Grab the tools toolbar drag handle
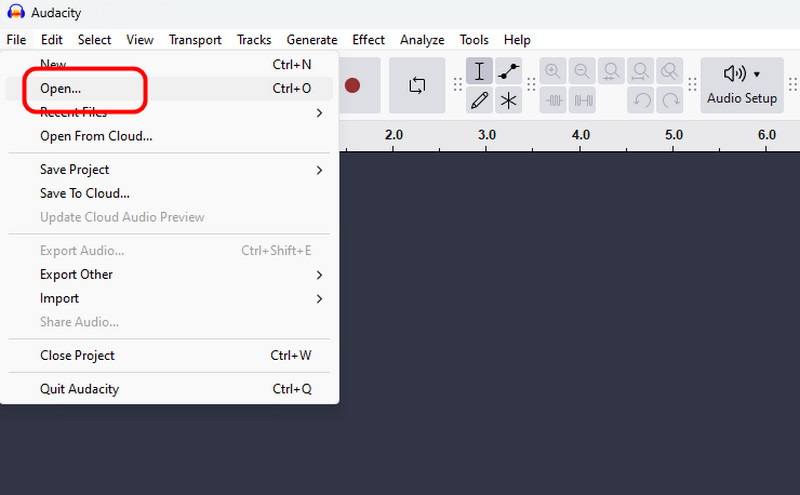Screen dimensions: 800x495 (x=458, y=85)
